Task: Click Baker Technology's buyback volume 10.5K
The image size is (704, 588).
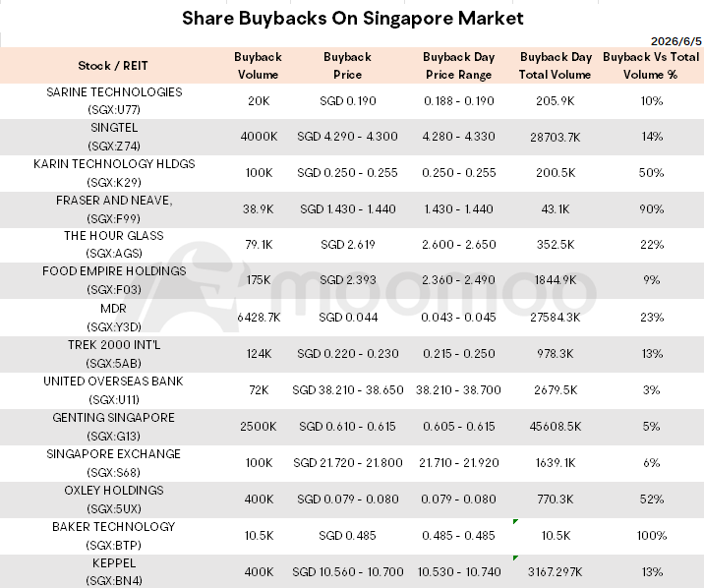Action: (259, 536)
